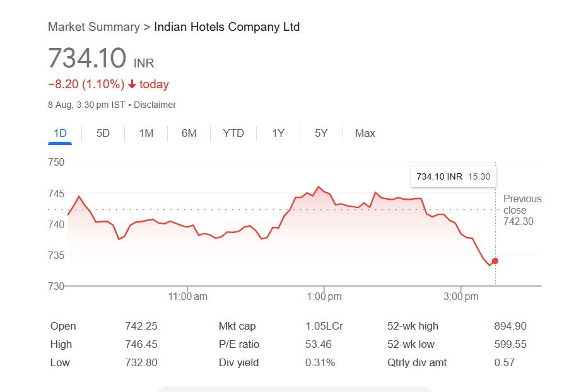The height and width of the screenshot is (392, 581).
Task: Select the YTD range tab
Action: 233,133
